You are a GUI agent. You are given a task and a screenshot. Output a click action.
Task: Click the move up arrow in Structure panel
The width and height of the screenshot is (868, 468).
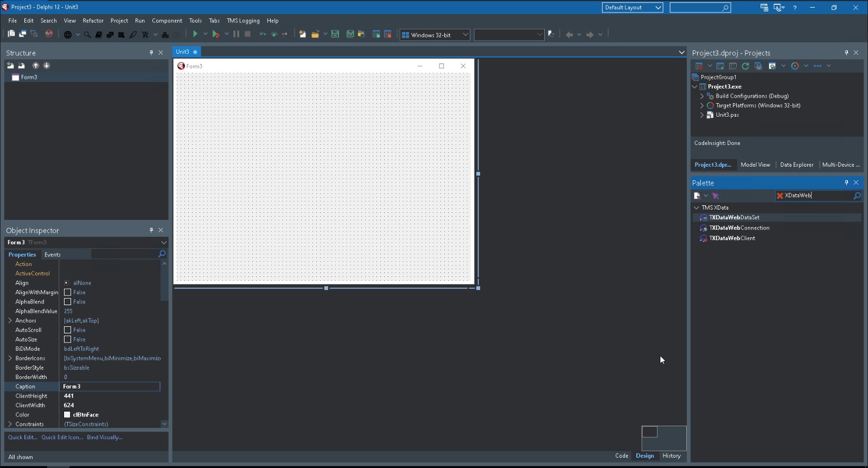coord(36,66)
